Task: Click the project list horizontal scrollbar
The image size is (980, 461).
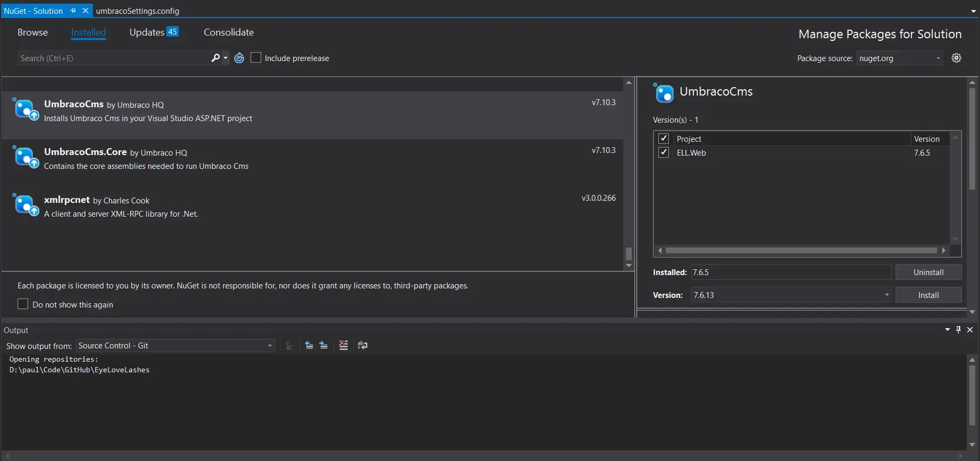Action: pyautogui.click(x=801, y=250)
